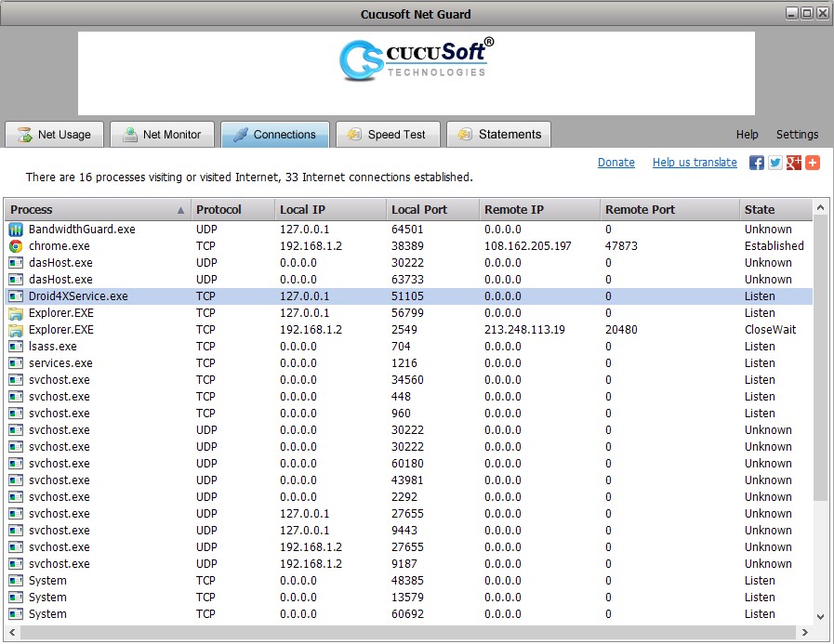Open the Net Monitor tab
Viewport: 834px width, 644px height.
162,134
